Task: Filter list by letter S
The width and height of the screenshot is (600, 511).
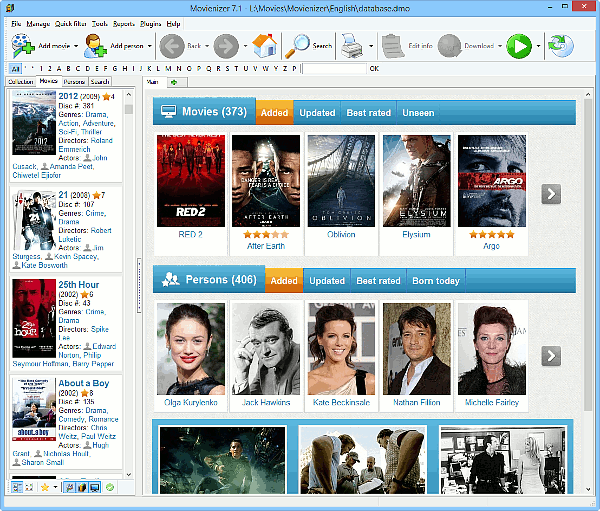Action: 227,69
